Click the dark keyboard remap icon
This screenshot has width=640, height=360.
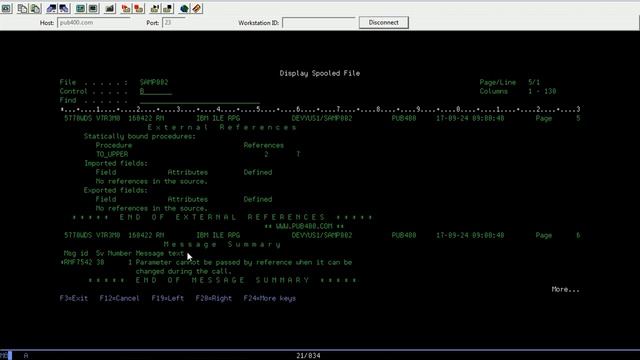[x=110, y=8]
